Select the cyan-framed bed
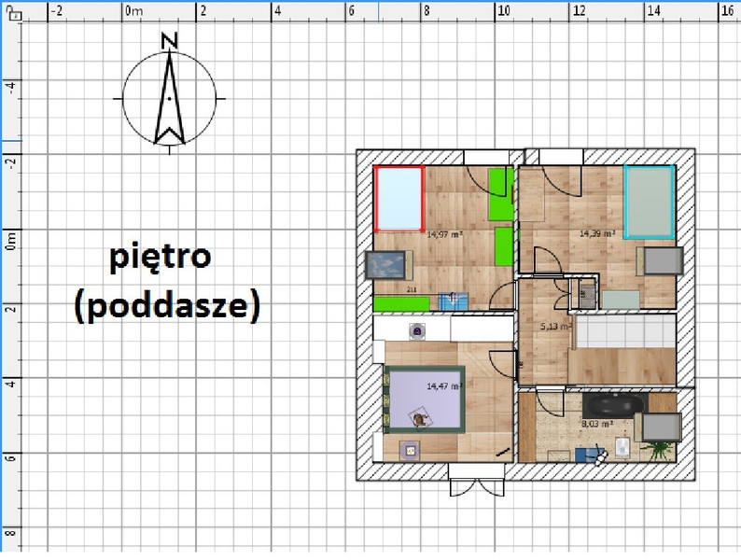 [x=649, y=202]
